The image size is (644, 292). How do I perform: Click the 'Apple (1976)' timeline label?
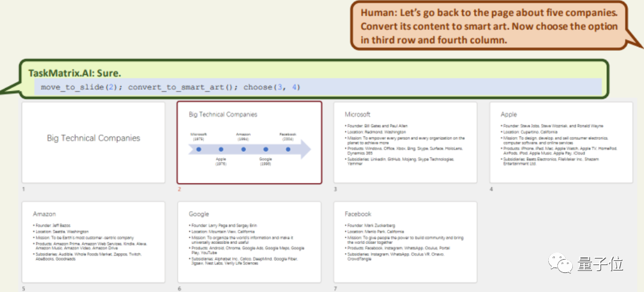tap(221, 161)
